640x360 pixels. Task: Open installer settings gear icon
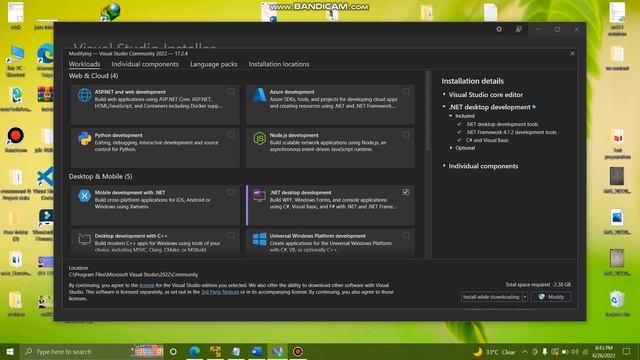pyautogui.click(x=499, y=29)
